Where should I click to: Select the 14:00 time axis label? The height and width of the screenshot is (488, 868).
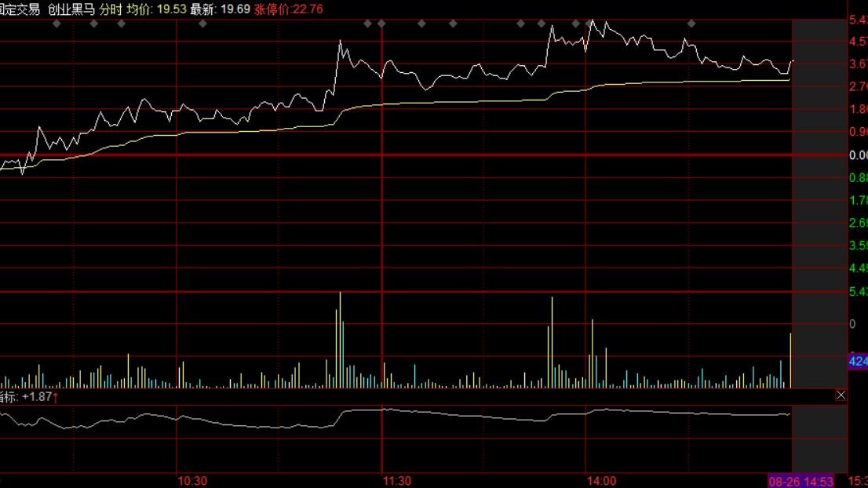point(601,480)
